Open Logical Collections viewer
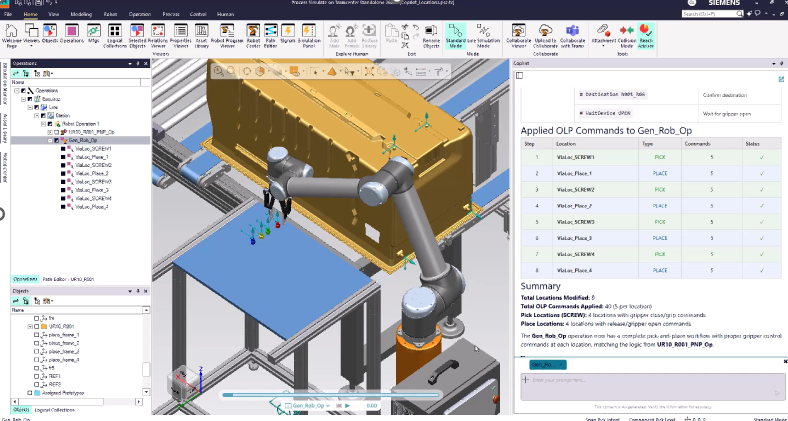Viewport: 788px width, 421px height. point(115,35)
